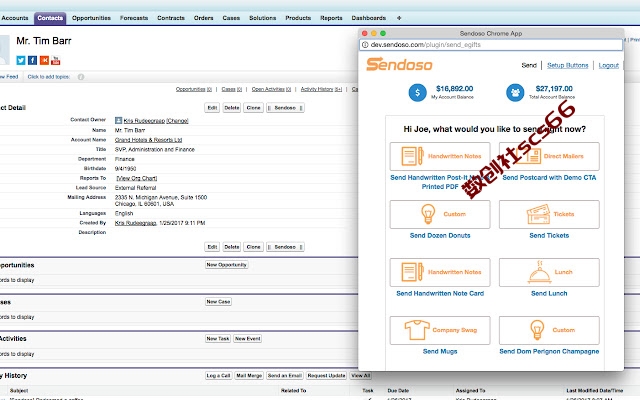Click the site info icon in address bar

(365, 45)
